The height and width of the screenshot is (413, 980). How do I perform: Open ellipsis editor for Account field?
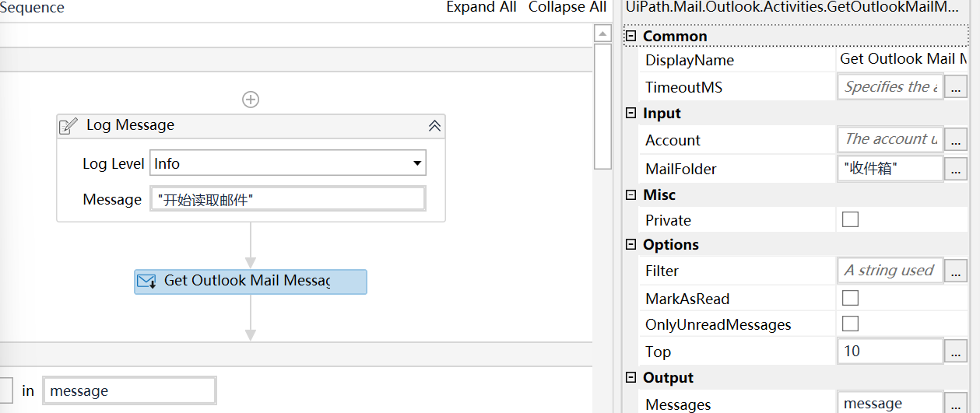pyautogui.click(x=956, y=141)
